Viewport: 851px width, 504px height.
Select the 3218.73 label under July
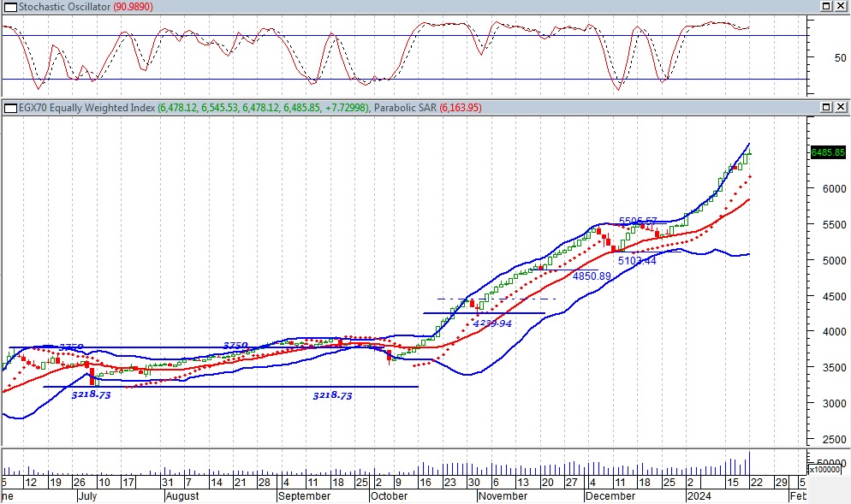[x=91, y=395]
